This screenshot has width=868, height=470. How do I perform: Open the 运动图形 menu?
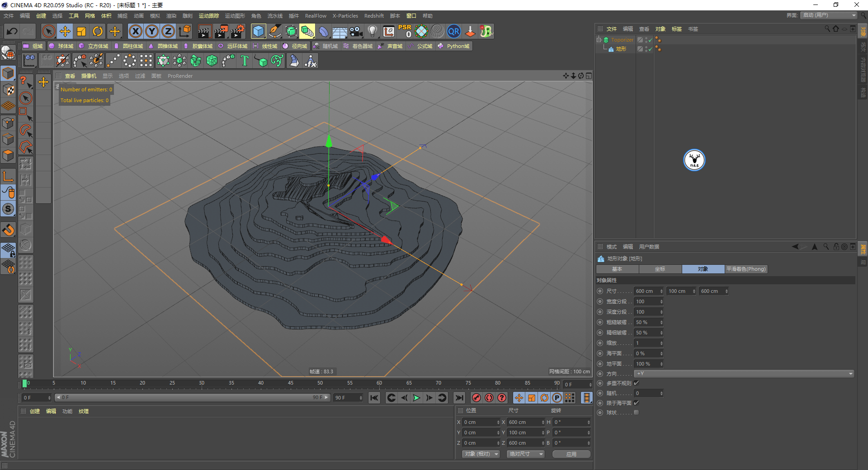[x=235, y=16]
